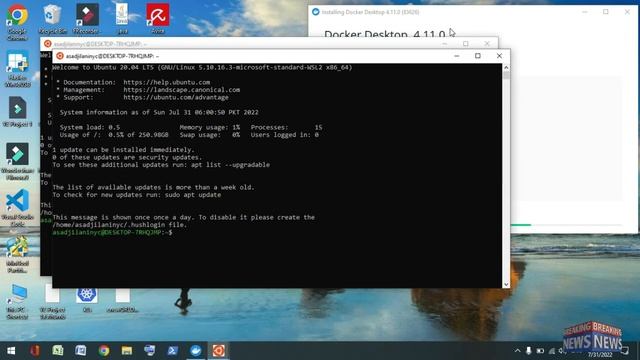Click the 'Swap usage: 0%' text
The image size is (640, 360).
coord(210,135)
